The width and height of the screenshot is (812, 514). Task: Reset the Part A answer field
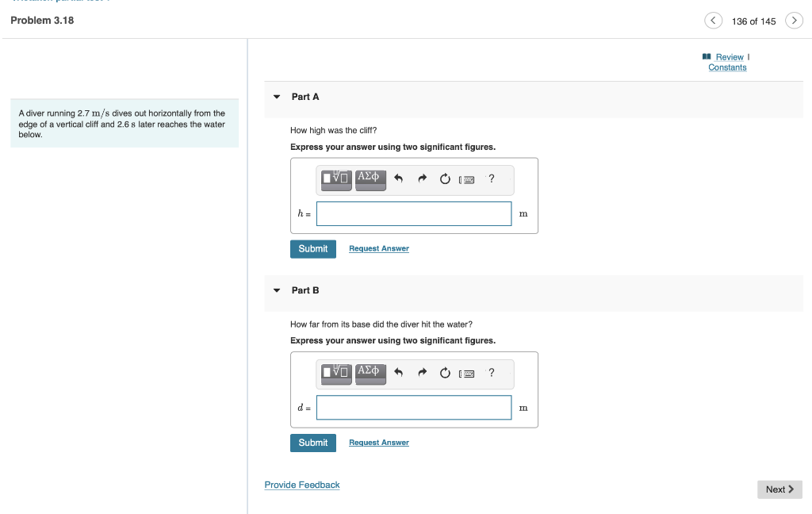coord(445,178)
